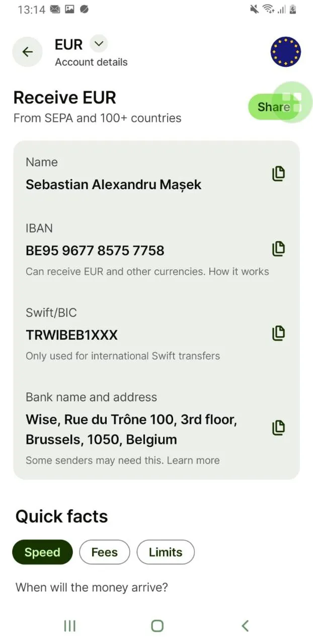Tap the IBAN value BE95 9677 8575 7758
Screen dimensions: 313x644
(x=95, y=251)
